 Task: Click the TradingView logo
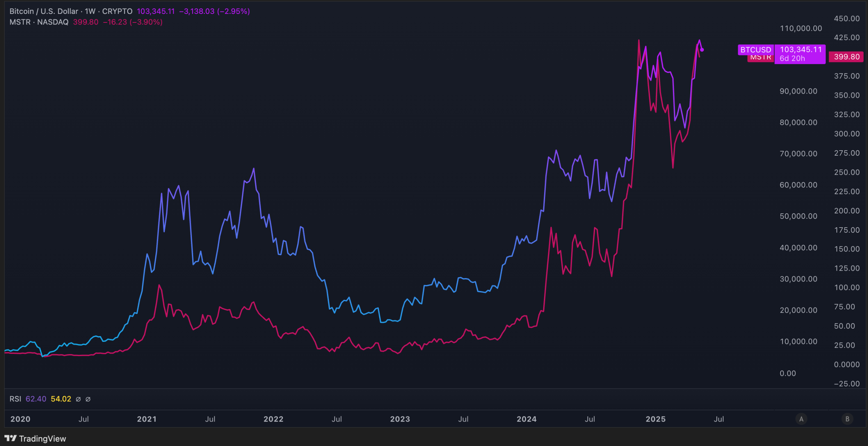point(35,439)
